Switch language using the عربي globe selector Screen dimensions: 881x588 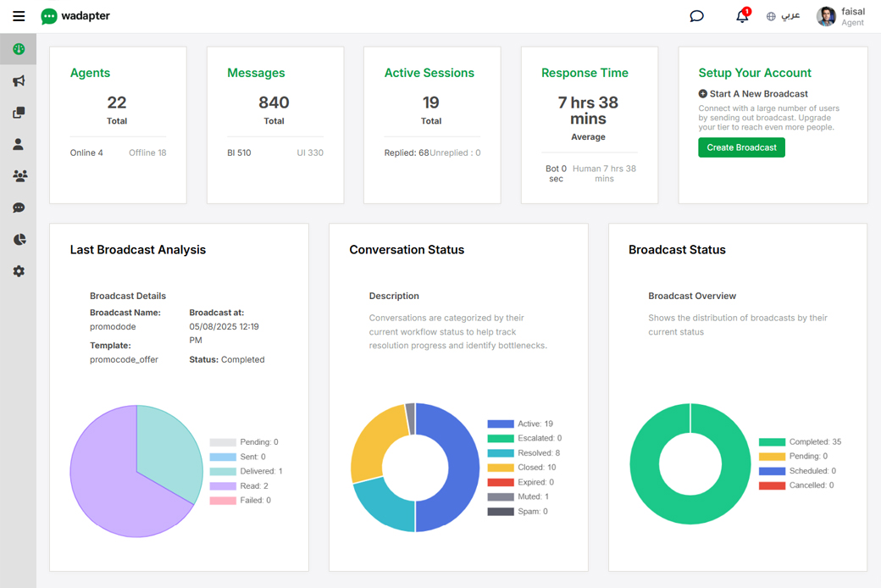pyautogui.click(x=783, y=16)
